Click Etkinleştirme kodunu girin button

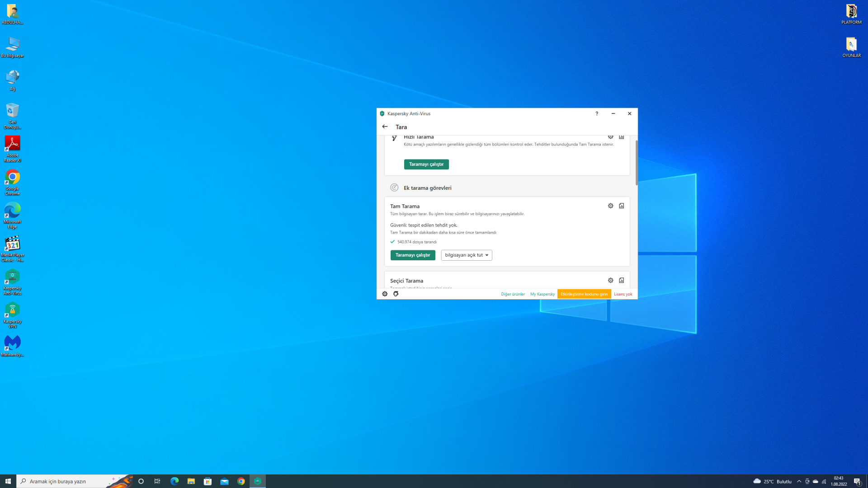[584, 294]
